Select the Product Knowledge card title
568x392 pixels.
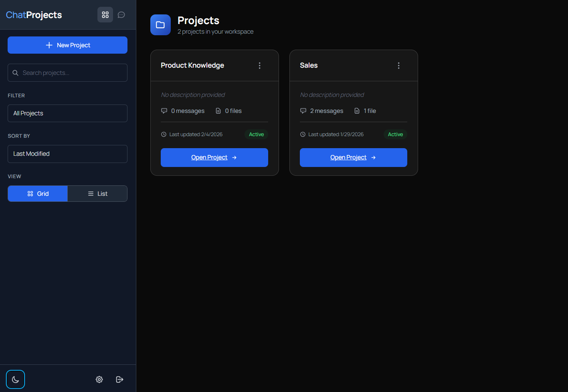click(192, 65)
